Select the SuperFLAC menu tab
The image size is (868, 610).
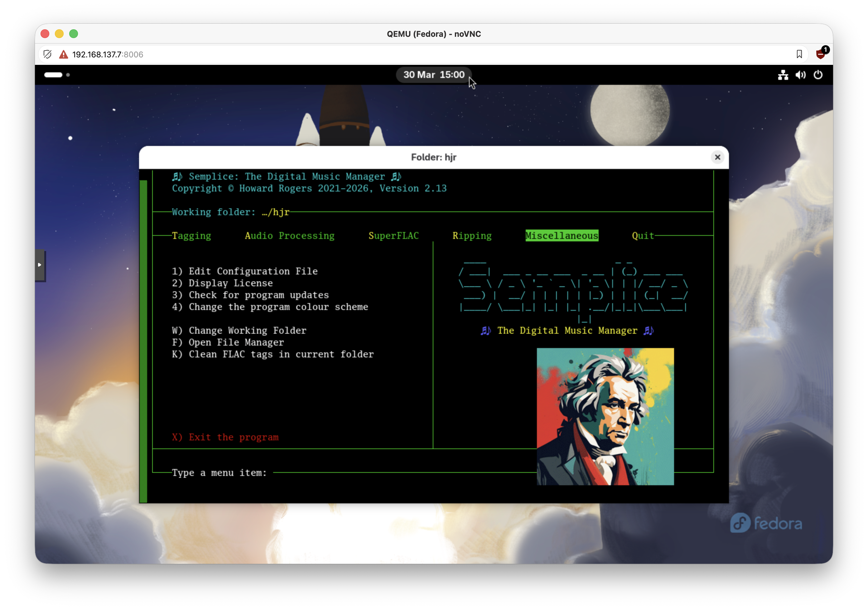(393, 235)
